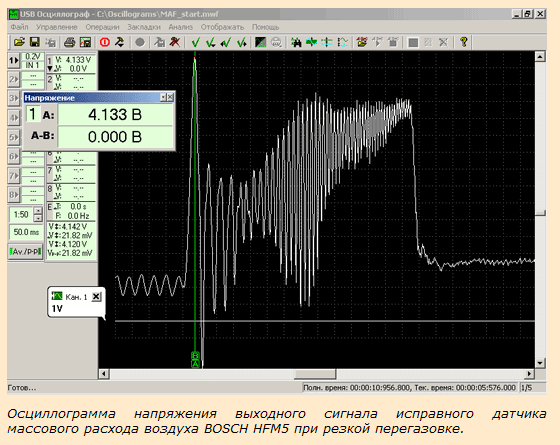Click the green checkmark with left arrow

[226, 42]
